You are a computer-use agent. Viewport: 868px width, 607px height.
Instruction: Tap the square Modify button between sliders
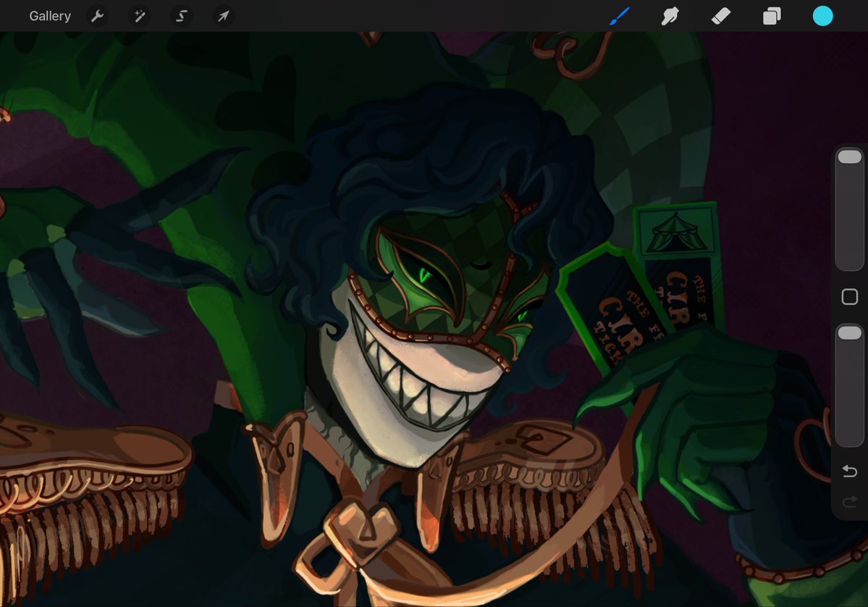[x=850, y=297]
